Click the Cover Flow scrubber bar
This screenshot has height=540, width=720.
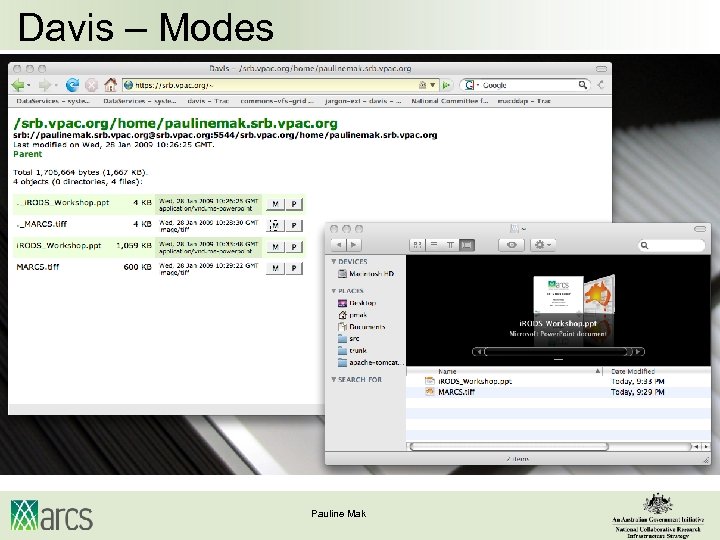(558, 352)
